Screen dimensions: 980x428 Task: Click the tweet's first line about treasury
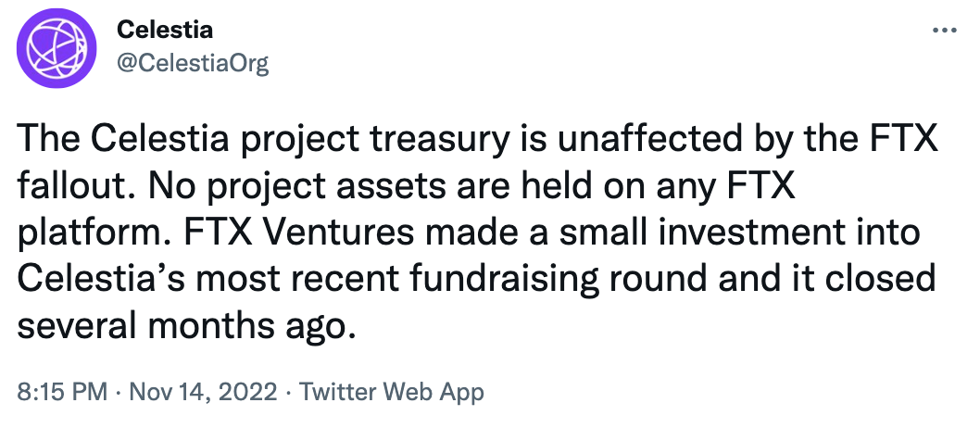[x=478, y=141]
